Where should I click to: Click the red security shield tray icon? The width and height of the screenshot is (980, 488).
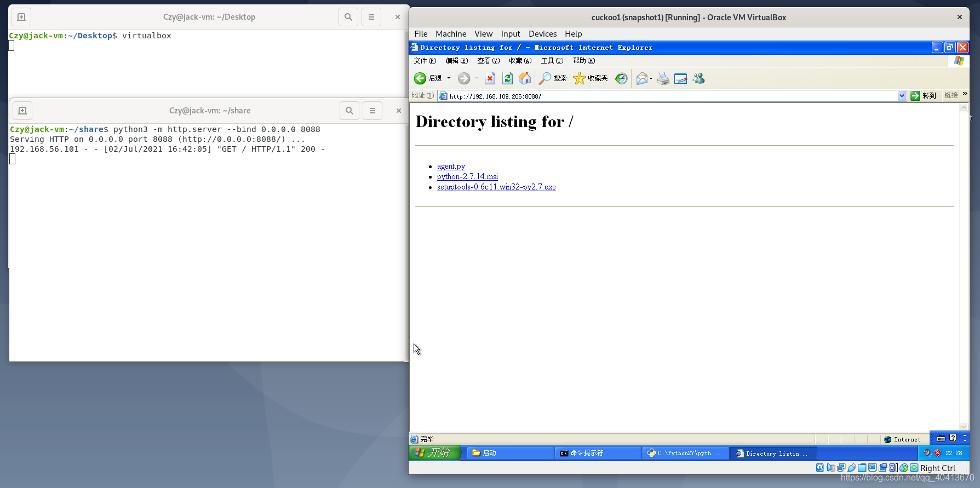coord(937,453)
